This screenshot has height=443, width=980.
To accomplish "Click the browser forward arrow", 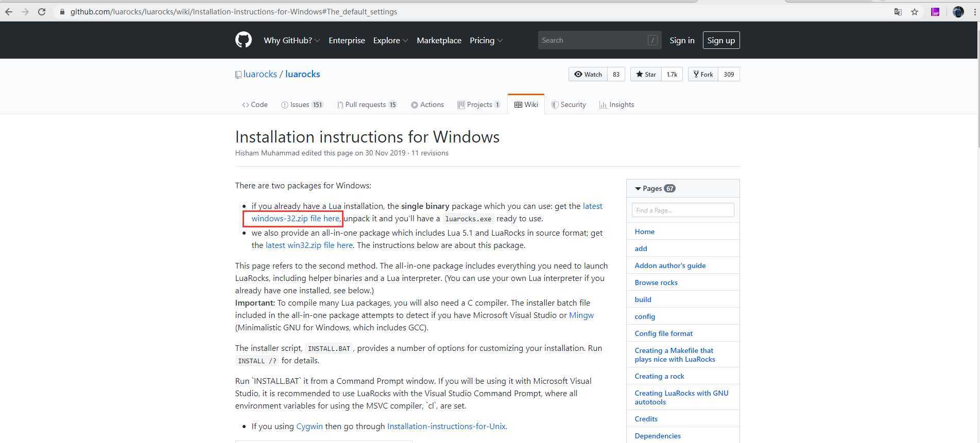I will click(x=25, y=11).
